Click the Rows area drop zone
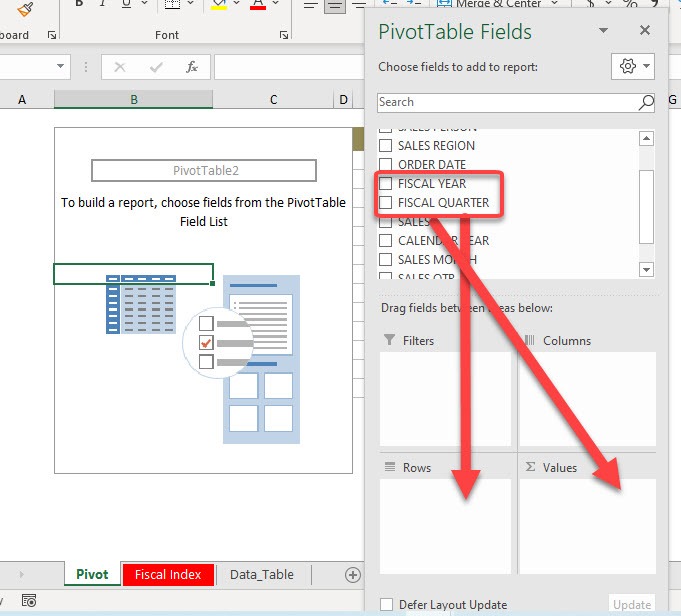681x616 pixels. [446, 526]
